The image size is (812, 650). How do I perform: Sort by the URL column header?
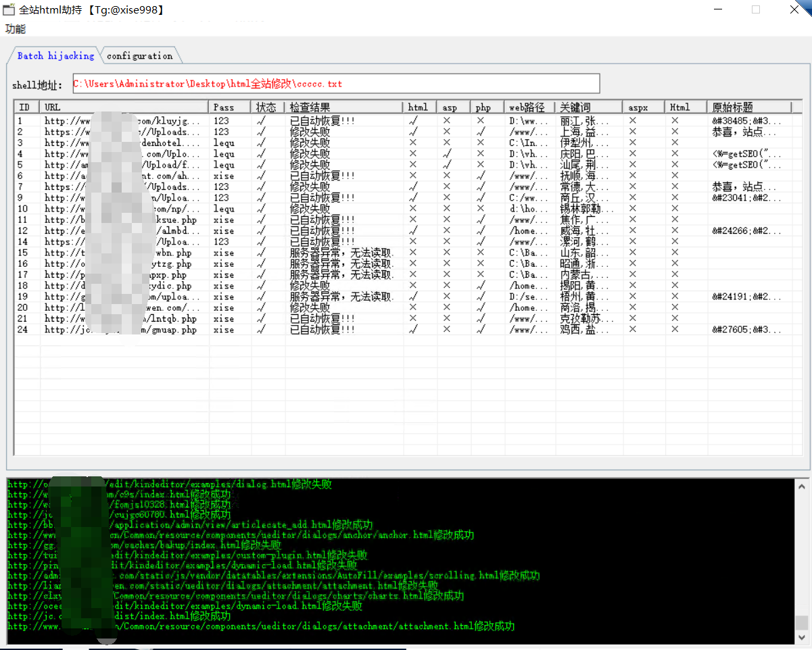[x=124, y=107]
